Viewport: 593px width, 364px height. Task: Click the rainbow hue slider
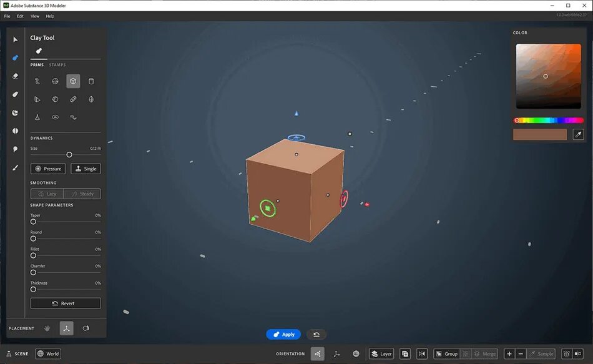tap(549, 121)
